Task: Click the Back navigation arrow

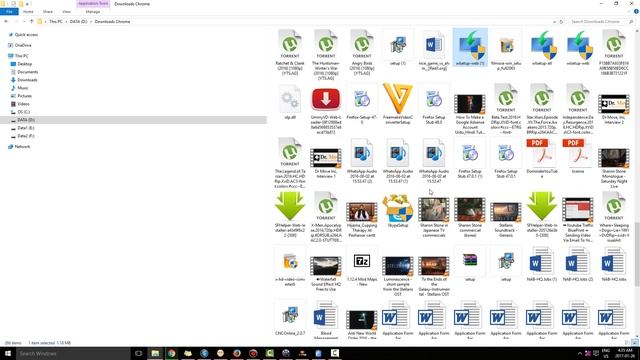Action: (6, 21)
